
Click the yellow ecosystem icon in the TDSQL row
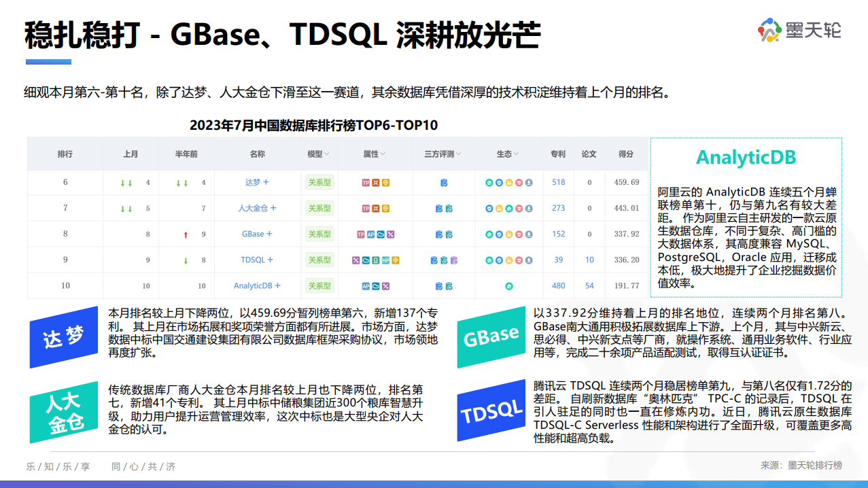pos(509,260)
